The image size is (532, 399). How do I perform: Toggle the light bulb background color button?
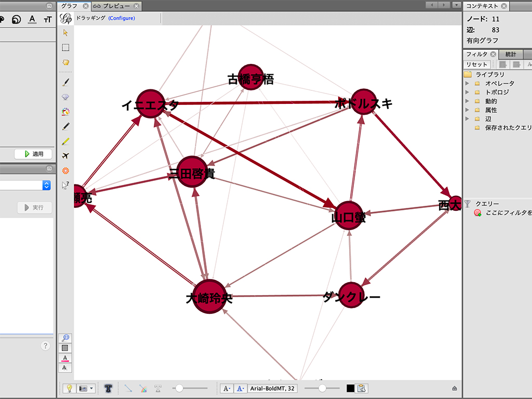click(69, 388)
